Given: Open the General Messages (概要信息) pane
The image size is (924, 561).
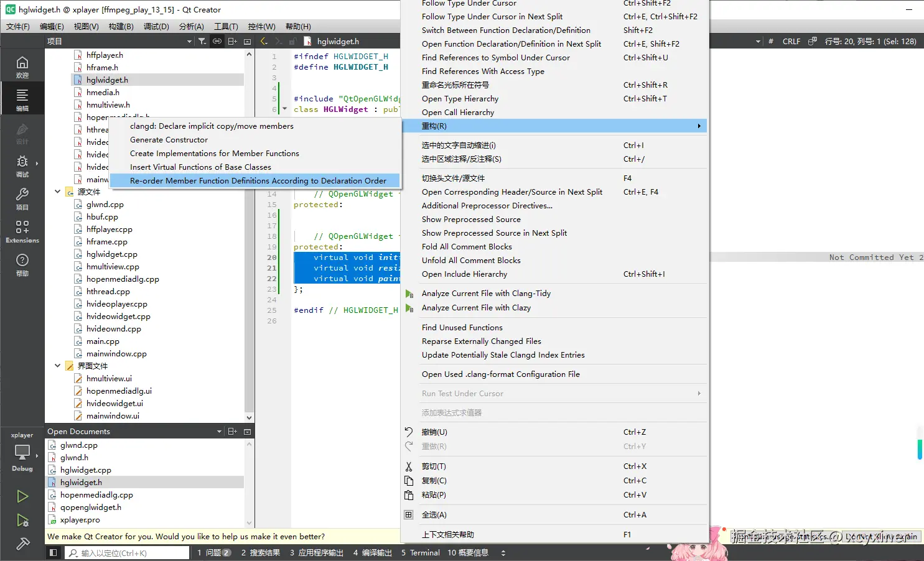Looking at the screenshot, I should [468, 552].
